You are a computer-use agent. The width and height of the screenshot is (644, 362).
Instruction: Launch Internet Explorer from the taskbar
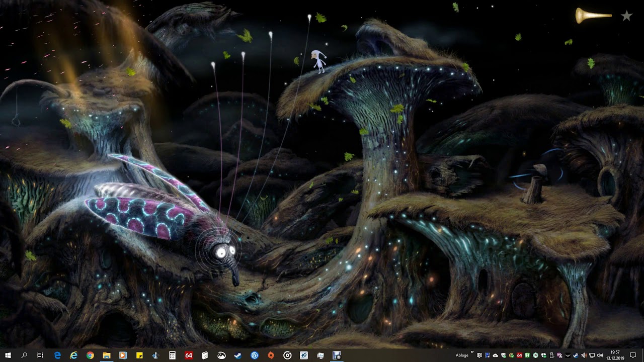click(74, 355)
